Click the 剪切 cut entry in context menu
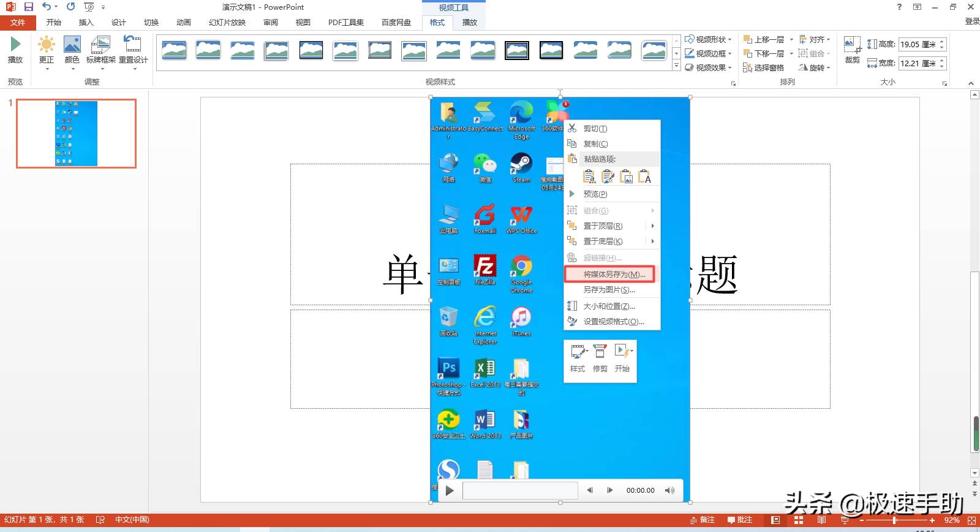The height and width of the screenshot is (532, 980). click(611, 128)
